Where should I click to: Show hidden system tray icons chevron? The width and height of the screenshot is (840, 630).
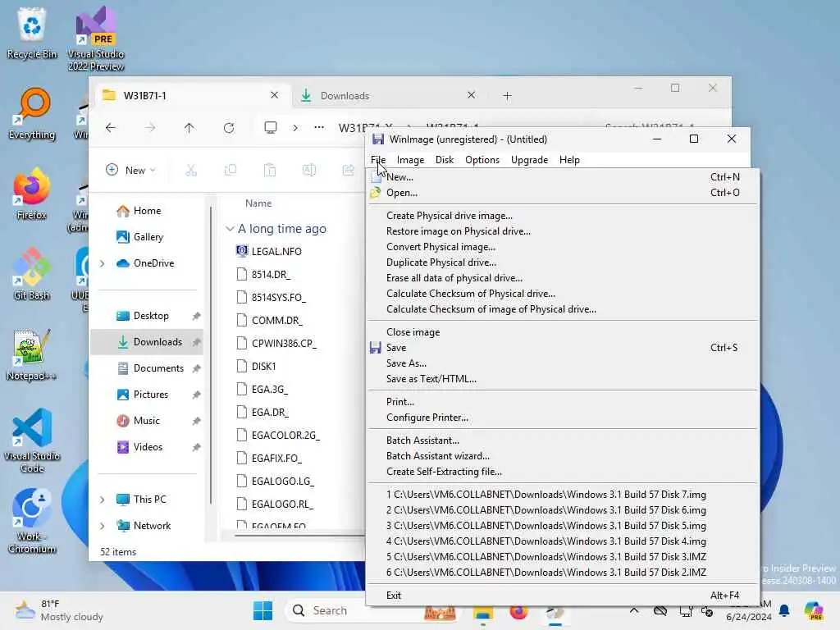click(x=634, y=610)
